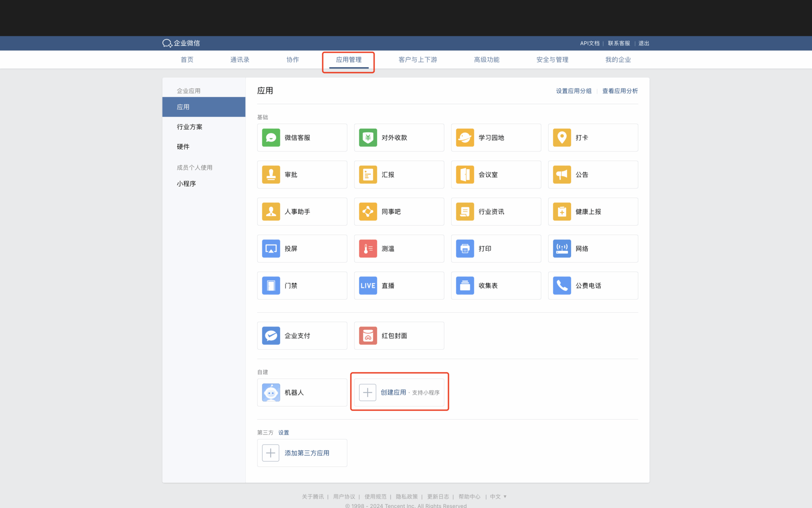
Task: Open the 打卡 location pin icon
Action: [x=562, y=138]
